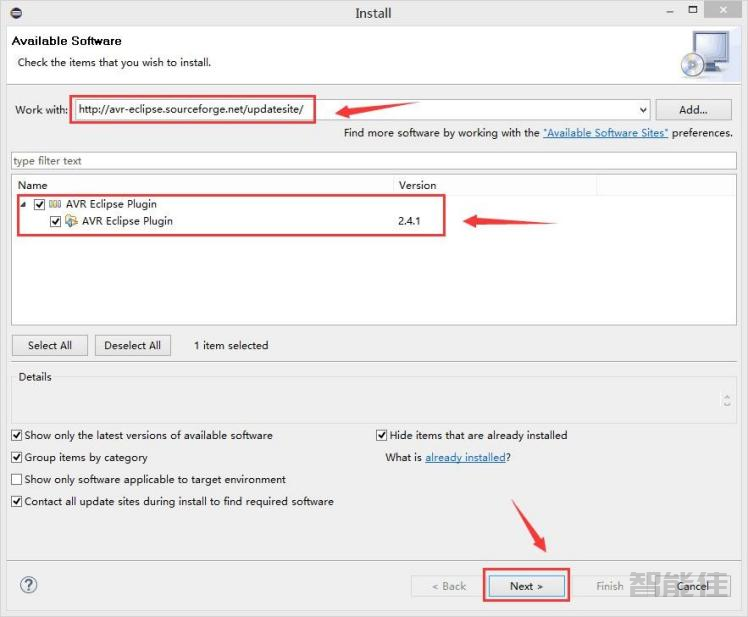Open the Work with dropdown arrow
Viewport: 748px width, 617px height.
pyautogui.click(x=641, y=110)
